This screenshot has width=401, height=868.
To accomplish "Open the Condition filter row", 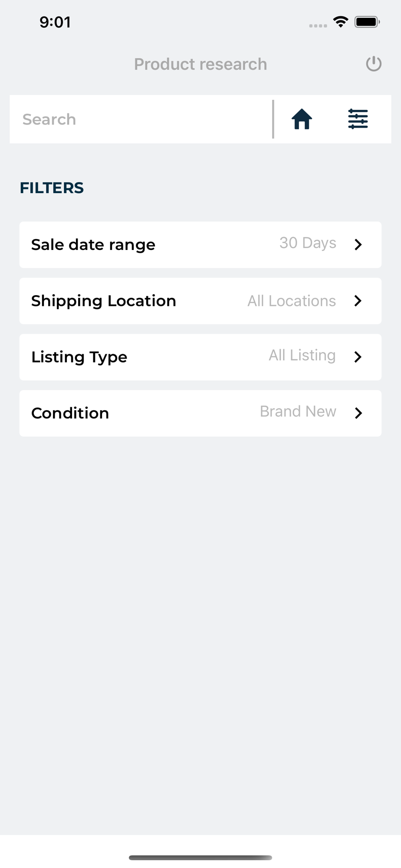I will [x=200, y=413].
